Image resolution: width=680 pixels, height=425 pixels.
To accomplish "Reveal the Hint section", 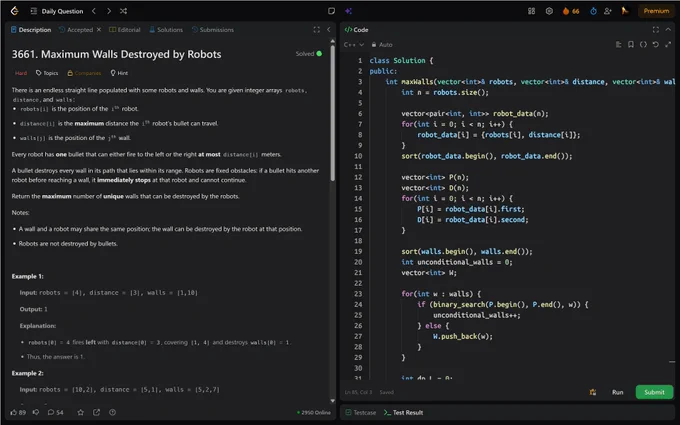I will click(x=119, y=73).
